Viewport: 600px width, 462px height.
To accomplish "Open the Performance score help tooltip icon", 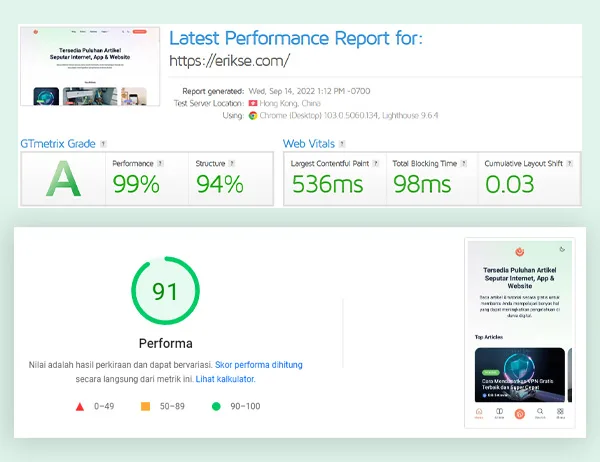I will [x=162, y=163].
